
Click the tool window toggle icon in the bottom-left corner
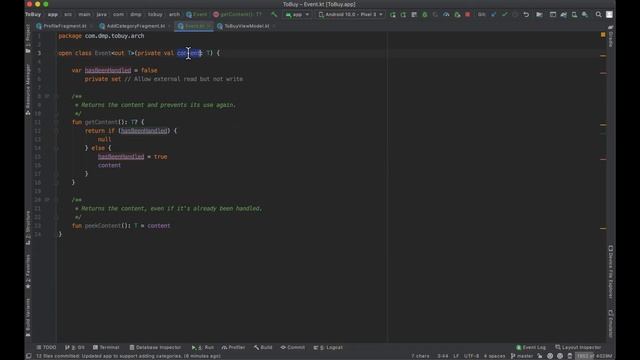point(29,356)
